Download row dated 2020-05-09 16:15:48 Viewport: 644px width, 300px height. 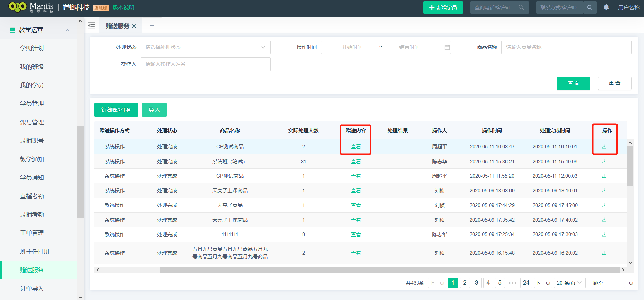coord(604,253)
